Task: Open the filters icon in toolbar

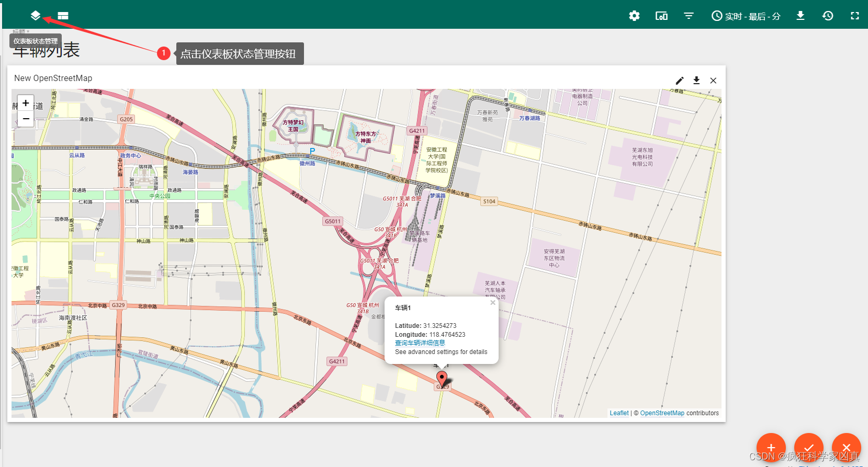Action: pos(689,16)
